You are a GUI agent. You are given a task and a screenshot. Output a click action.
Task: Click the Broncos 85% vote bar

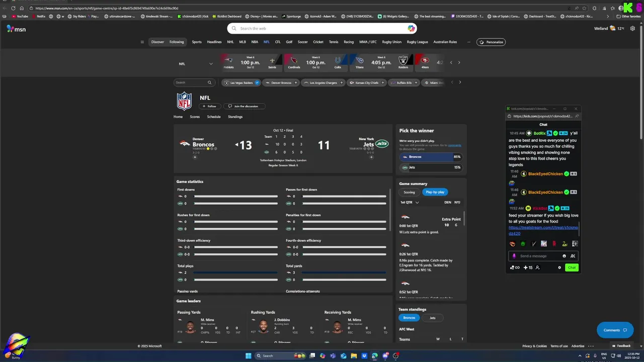[x=431, y=157]
